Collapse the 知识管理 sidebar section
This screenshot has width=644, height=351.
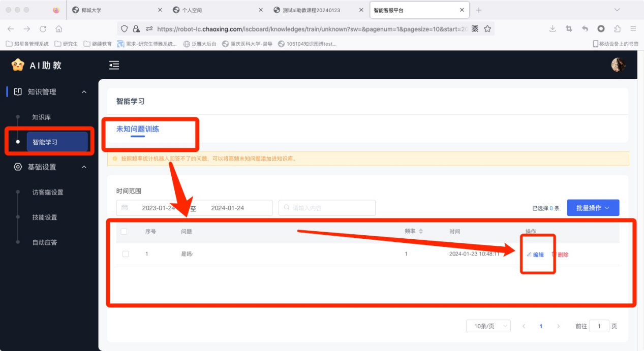pyautogui.click(x=84, y=92)
